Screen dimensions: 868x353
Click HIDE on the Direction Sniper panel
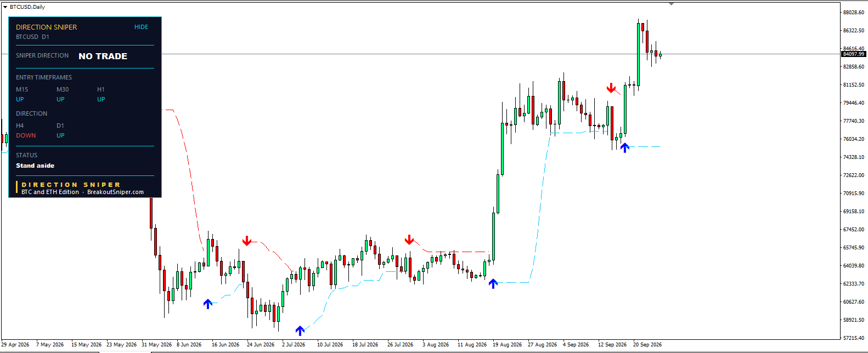142,27
